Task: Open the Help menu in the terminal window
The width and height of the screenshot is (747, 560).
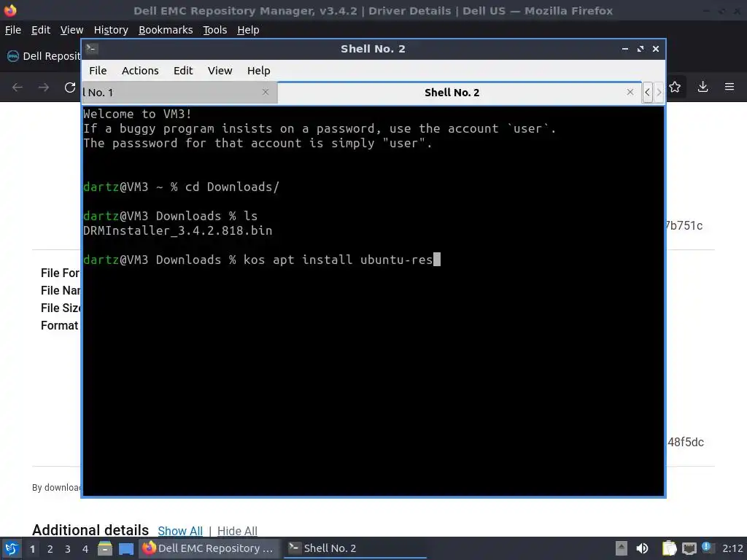Action: (x=259, y=71)
